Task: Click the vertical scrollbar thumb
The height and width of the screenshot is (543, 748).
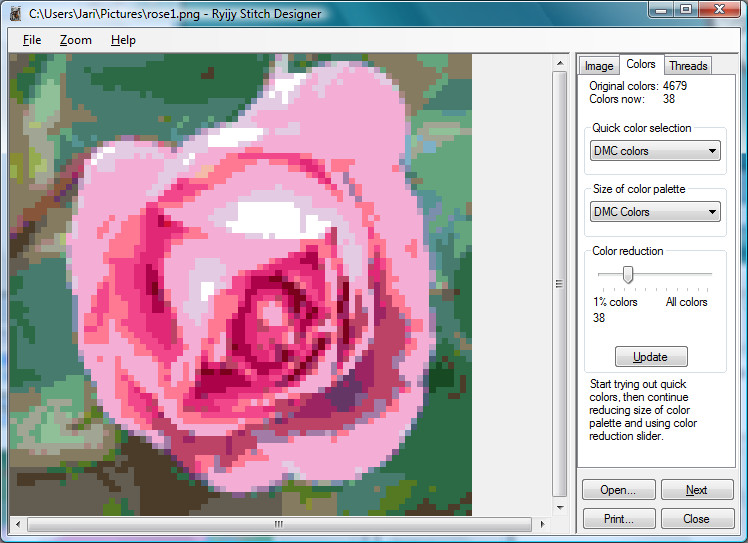Action: click(x=560, y=284)
